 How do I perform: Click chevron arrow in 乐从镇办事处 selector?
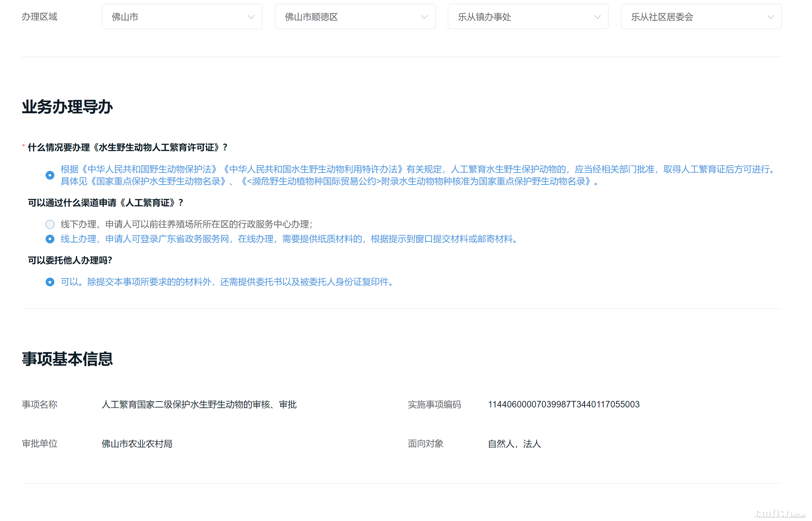coord(597,17)
